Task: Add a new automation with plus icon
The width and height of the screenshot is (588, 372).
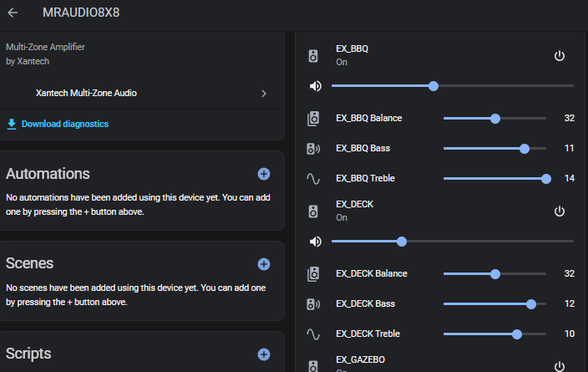Action: pos(264,174)
